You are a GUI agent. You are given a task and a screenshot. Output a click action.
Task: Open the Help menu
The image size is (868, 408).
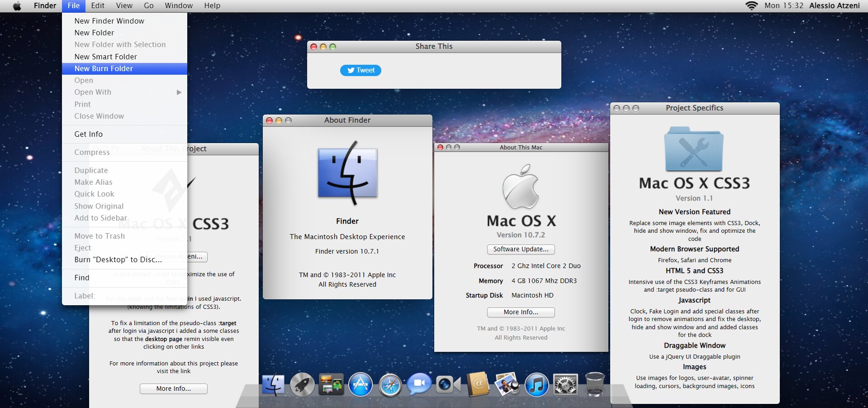pos(212,6)
